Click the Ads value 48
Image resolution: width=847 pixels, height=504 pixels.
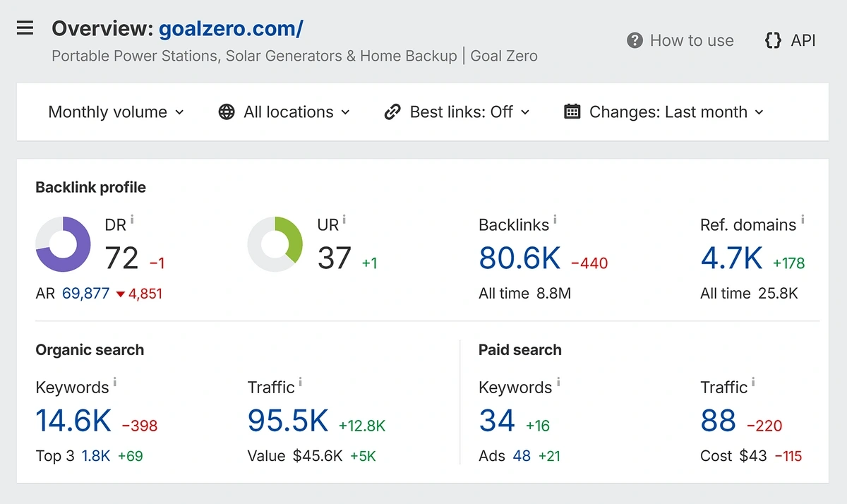pyautogui.click(x=522, y=456)
